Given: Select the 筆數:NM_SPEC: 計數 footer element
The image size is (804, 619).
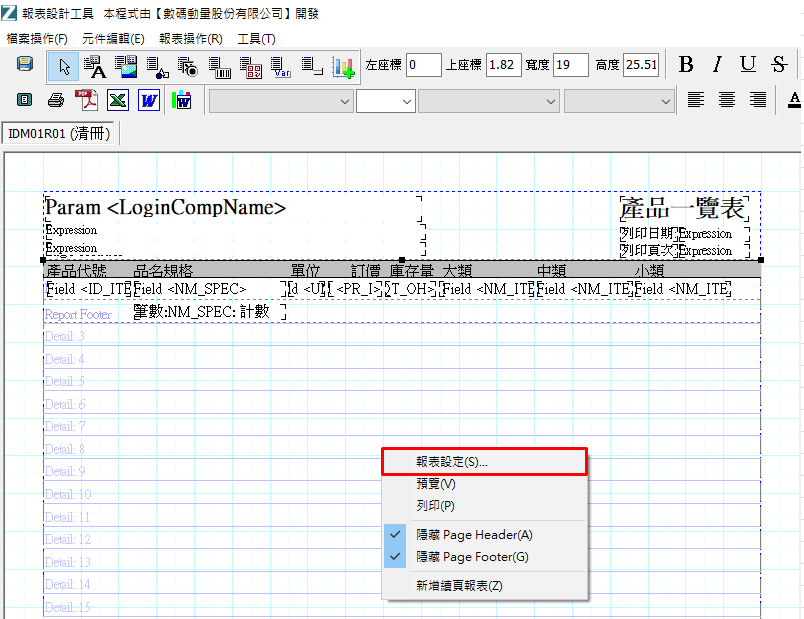Looking at the screenshot, I should (209, 311).
